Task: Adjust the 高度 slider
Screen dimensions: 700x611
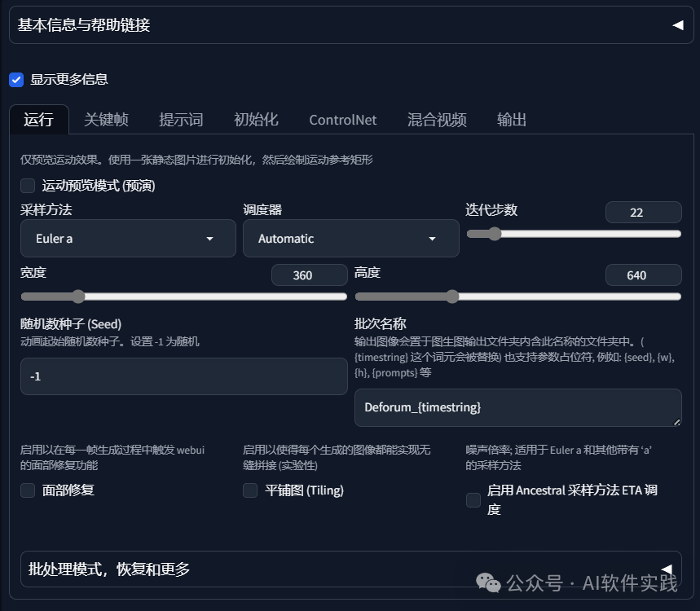Action: (517, 297)
